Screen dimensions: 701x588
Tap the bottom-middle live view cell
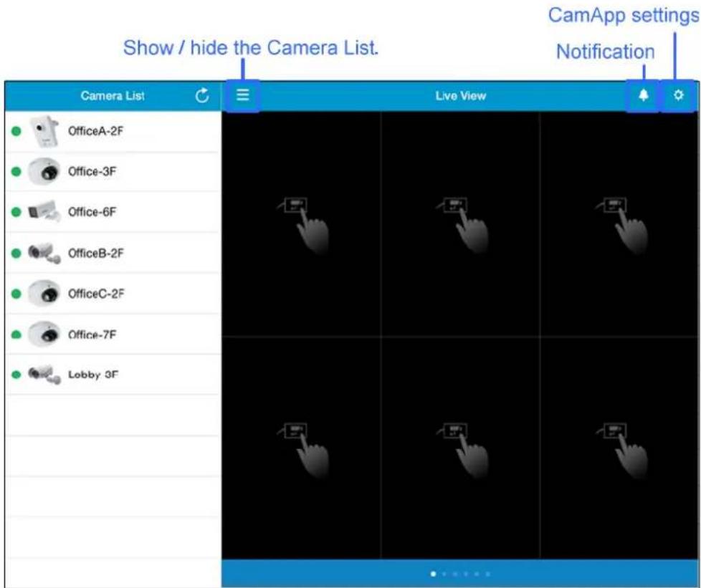click(x=460, y=448)
